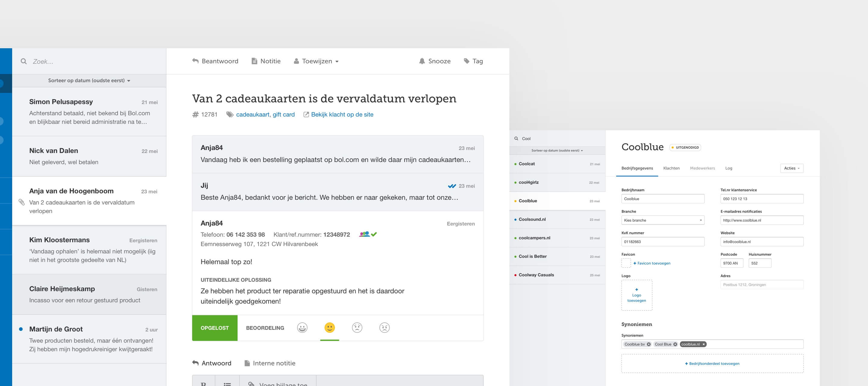Select Coolway Casuals in the company list
Screen dimensions: 868x386
coord(557,275)
